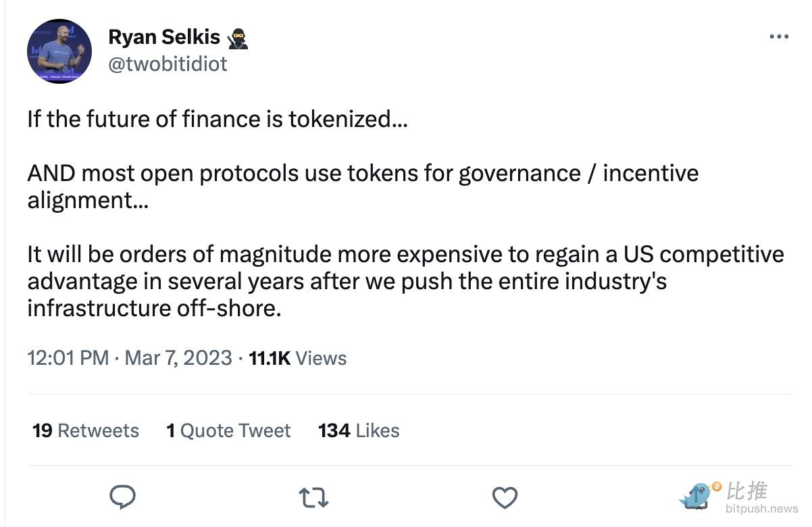Open the @twobitidiot handle link

(168, 64)
